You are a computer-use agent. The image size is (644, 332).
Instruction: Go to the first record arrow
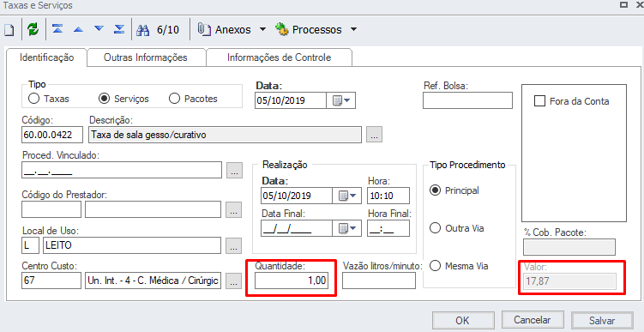[57, 29]
